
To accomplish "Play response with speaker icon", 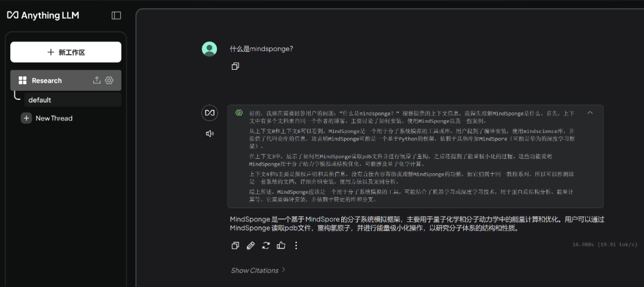I will tap(210, 134).
